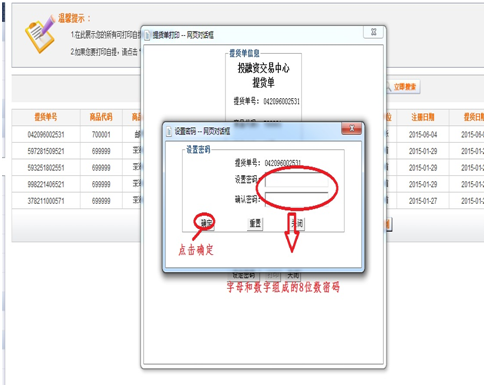The height and width of the screenshot is (387, 486).
Task: Click the 重置 reset button
Action: (255, 223)
